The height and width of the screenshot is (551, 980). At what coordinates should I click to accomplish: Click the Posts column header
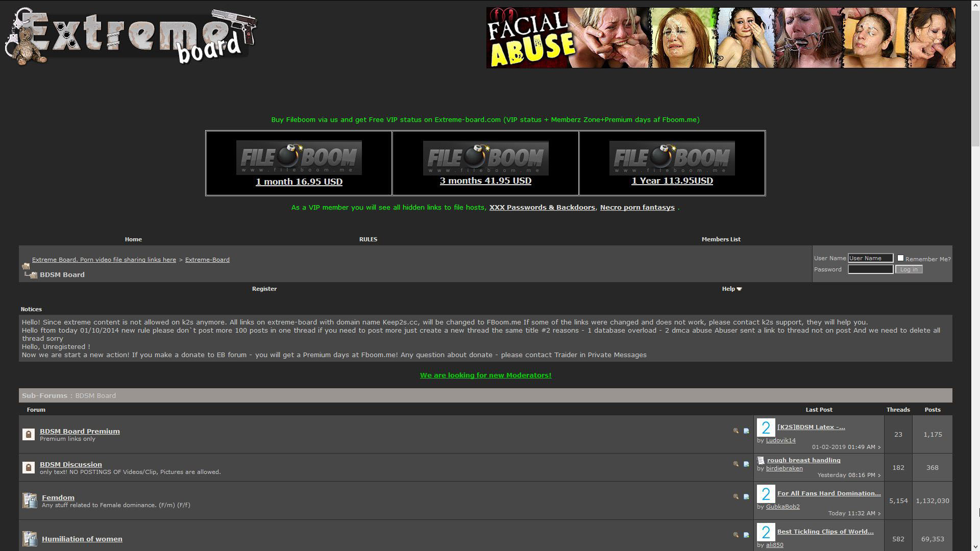933,410
